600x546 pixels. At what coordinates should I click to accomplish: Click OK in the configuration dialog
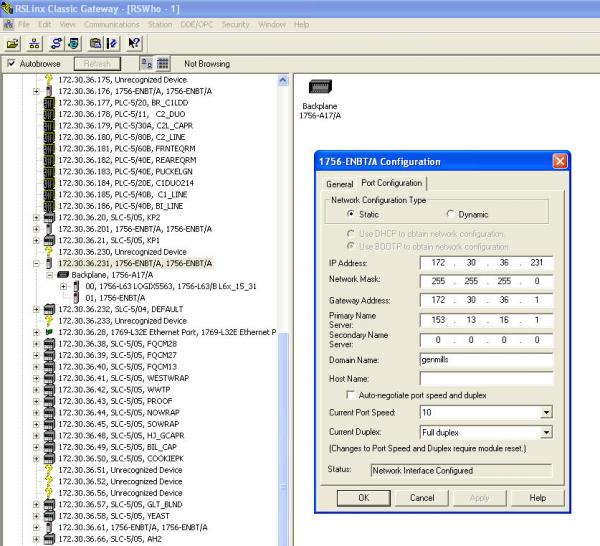364,498
